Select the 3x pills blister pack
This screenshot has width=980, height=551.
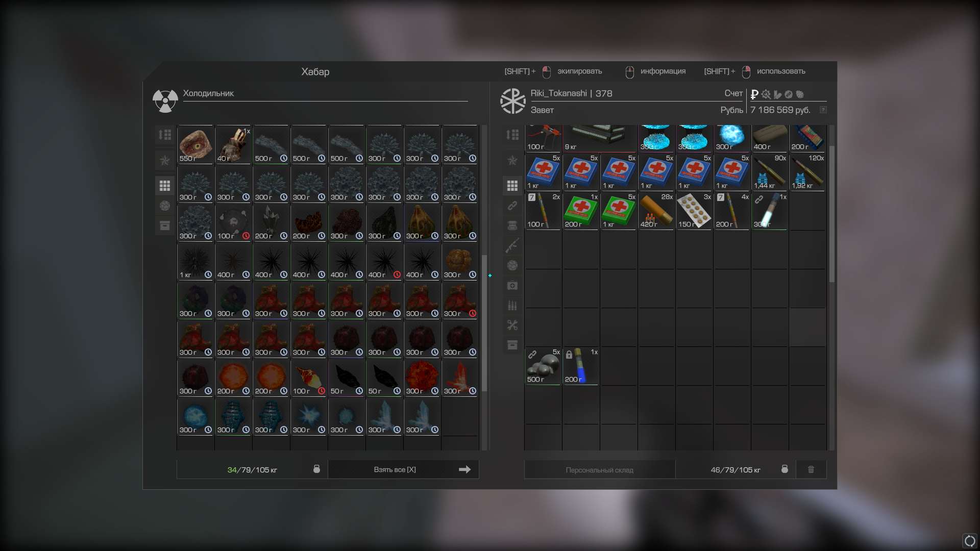[x=694, y=211]
